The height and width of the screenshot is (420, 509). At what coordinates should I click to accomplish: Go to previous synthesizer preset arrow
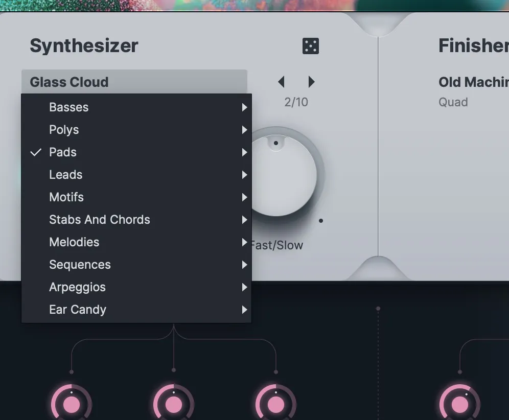[x=281, y=82]
